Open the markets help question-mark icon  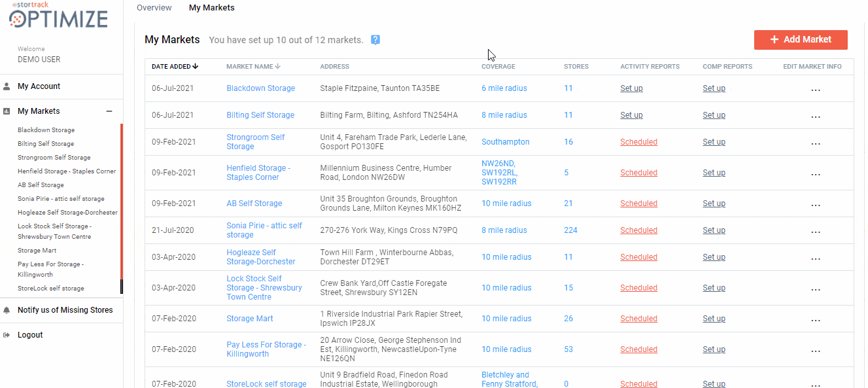tap(375, 40)
